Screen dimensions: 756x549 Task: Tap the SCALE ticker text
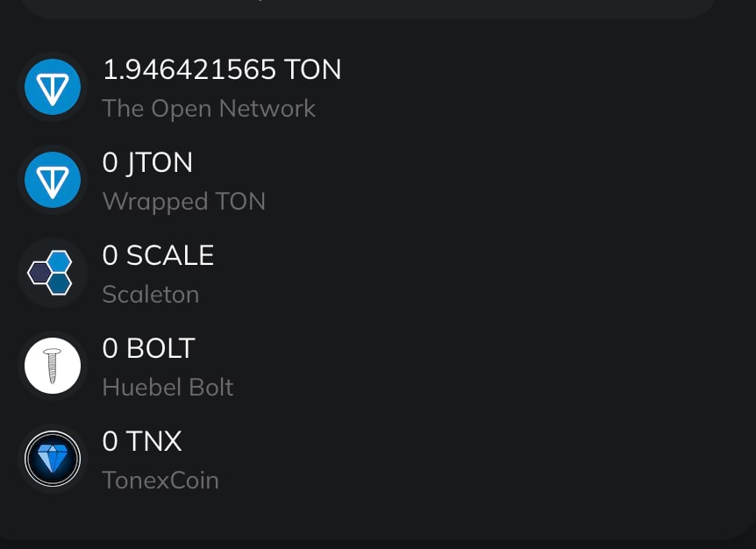[170, 256]
